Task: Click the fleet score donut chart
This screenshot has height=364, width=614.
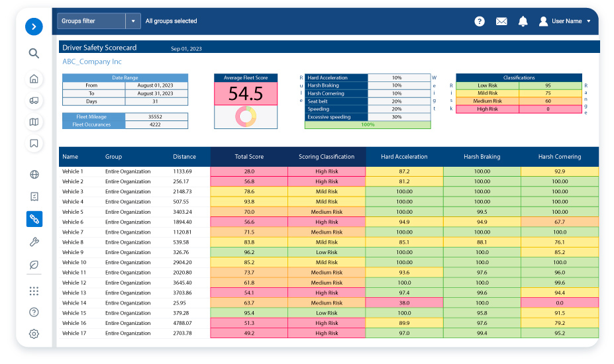Action: (246, 117)
